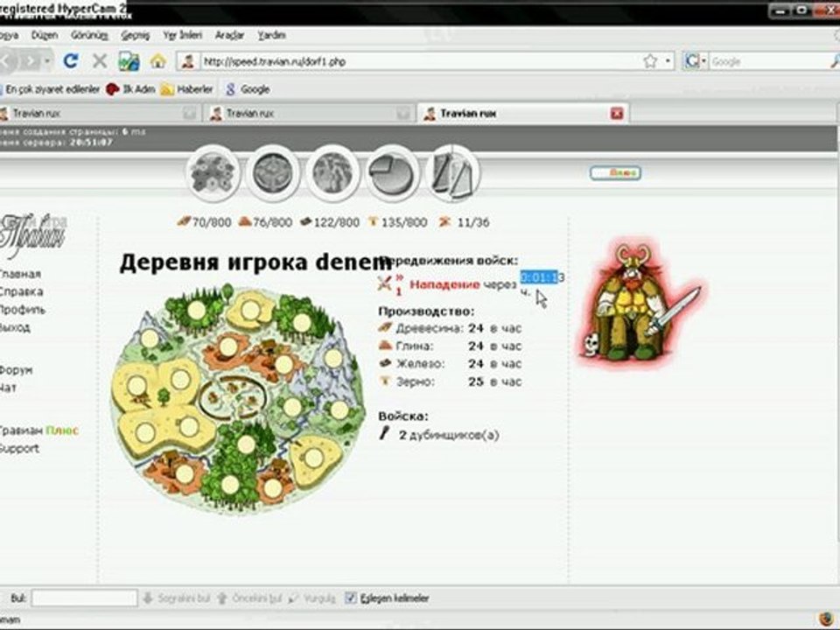Open the Форум sidebar link

[16, 369]
